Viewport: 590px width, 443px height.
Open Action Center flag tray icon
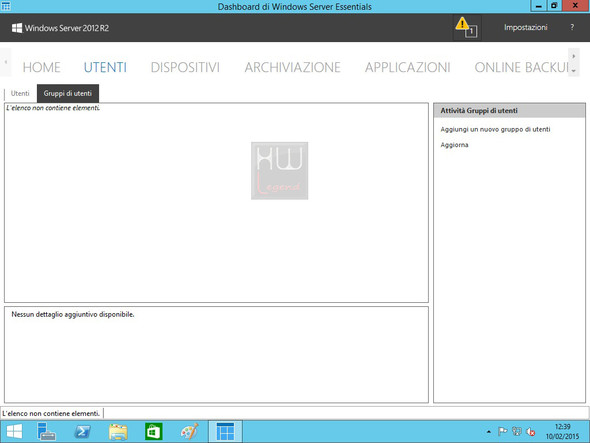pyautogui.click(x=502, y=431)
